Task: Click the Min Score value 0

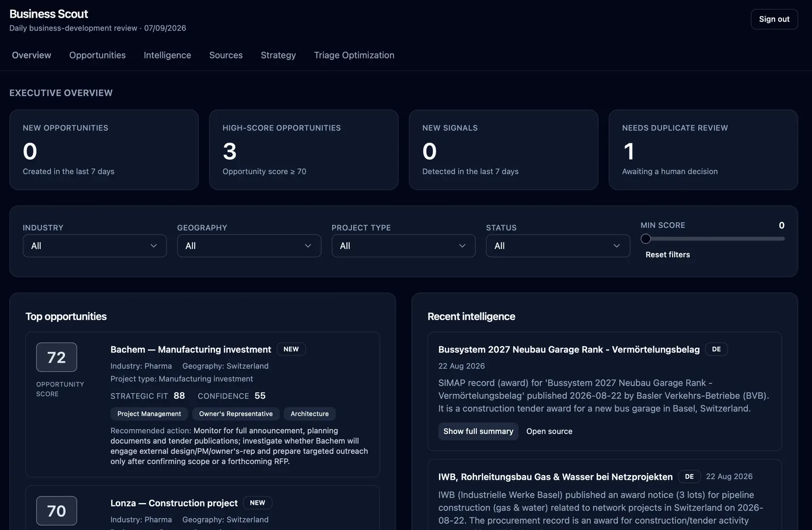Action: (x=781, y=225)
